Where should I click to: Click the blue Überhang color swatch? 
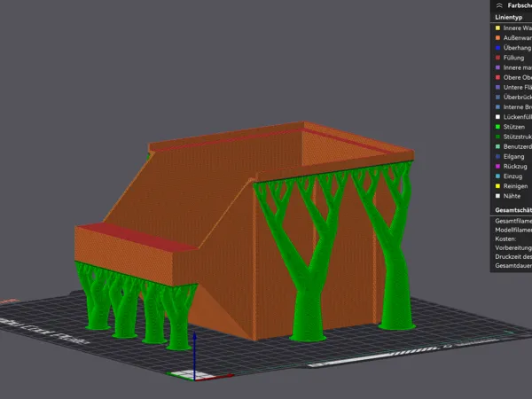click(x=497, y=48)
